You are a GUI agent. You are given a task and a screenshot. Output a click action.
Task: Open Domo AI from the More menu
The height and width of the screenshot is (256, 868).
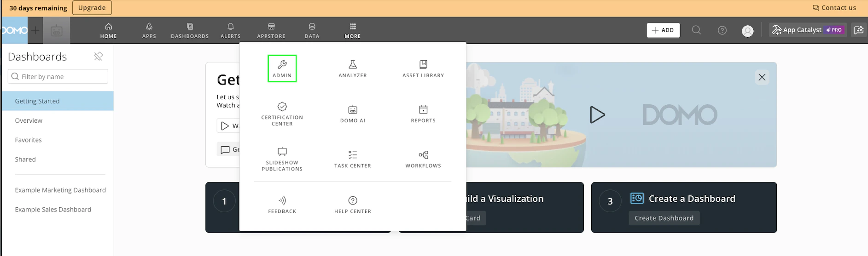(353, 114)
